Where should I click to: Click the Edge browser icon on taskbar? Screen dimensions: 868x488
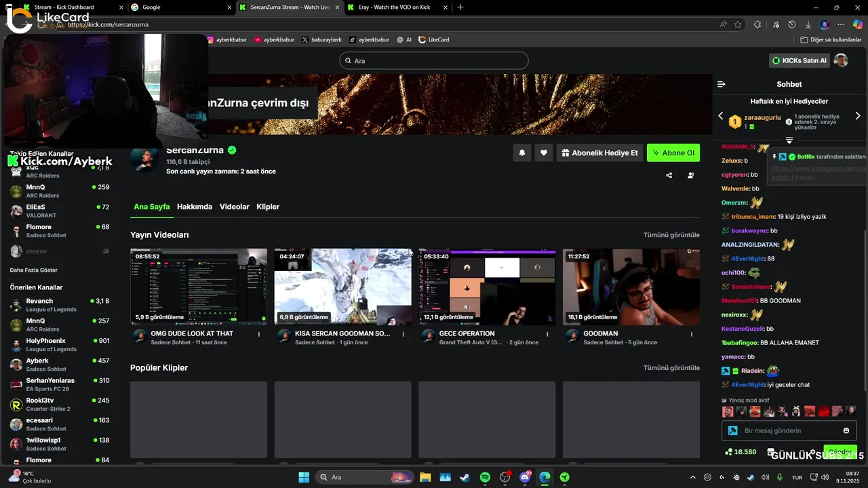coord(545,477)
